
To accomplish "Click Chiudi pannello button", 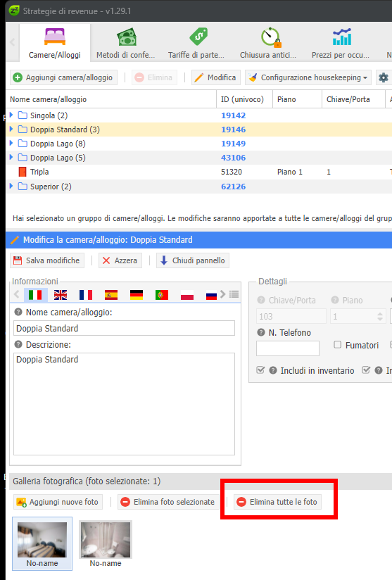I will [193, 260].
